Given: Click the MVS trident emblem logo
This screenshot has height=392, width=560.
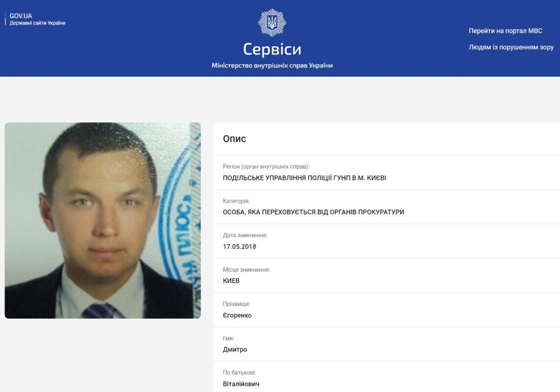Looking at the screenshot, I should pyautogui.click(x=272, y=23).
